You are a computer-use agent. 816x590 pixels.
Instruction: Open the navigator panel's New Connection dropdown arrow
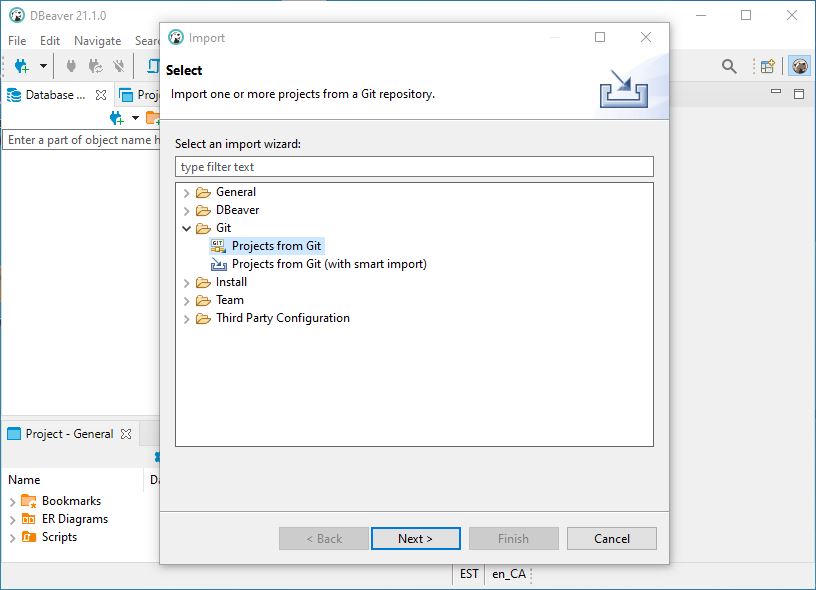(x=135, y=118)
